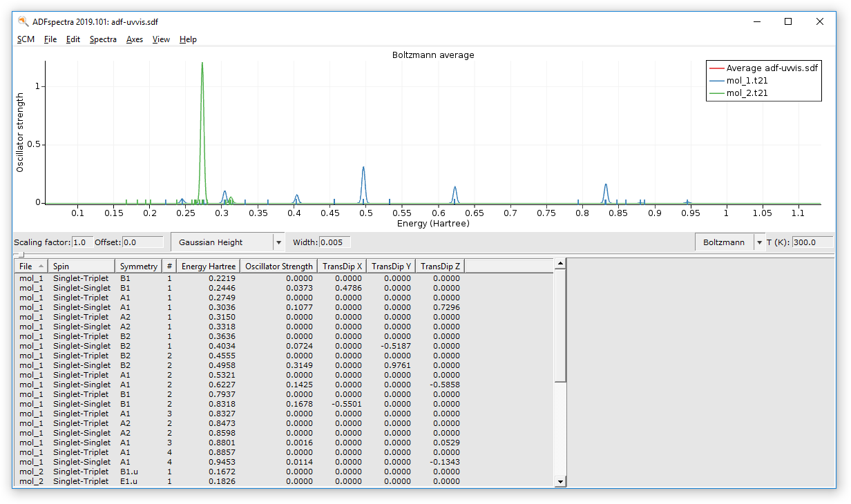Open the File menu in menu bar
The width and height of the screenshot is (851, 504).
click(50, 39)
